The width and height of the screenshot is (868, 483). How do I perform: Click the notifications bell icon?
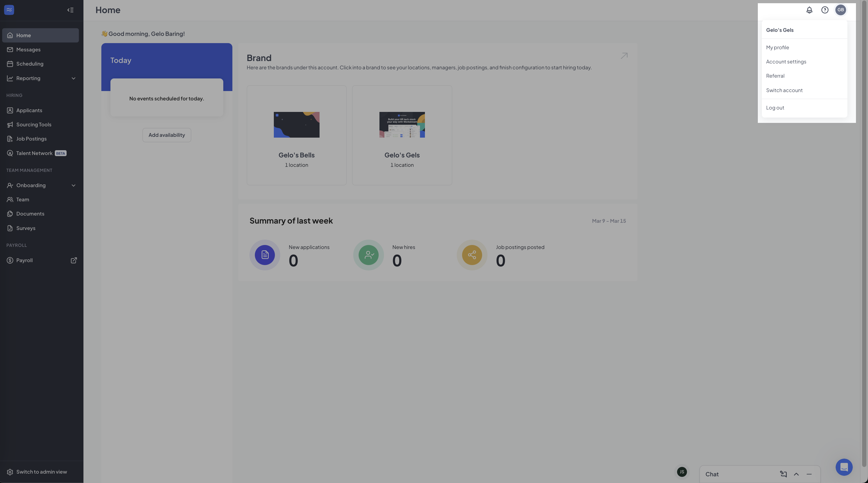coord(809,10)
